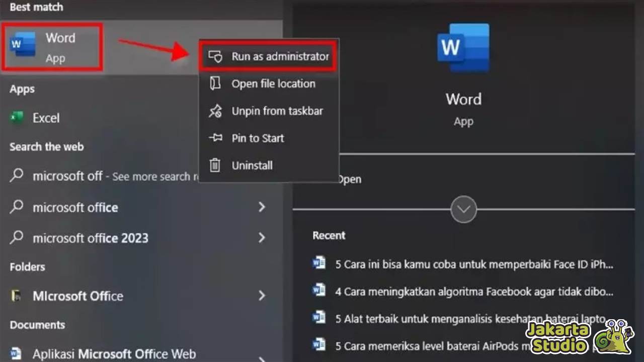Click the pin icon beside Pin to Start
Viewport: 644px width, 362px height.
(215, 138)
